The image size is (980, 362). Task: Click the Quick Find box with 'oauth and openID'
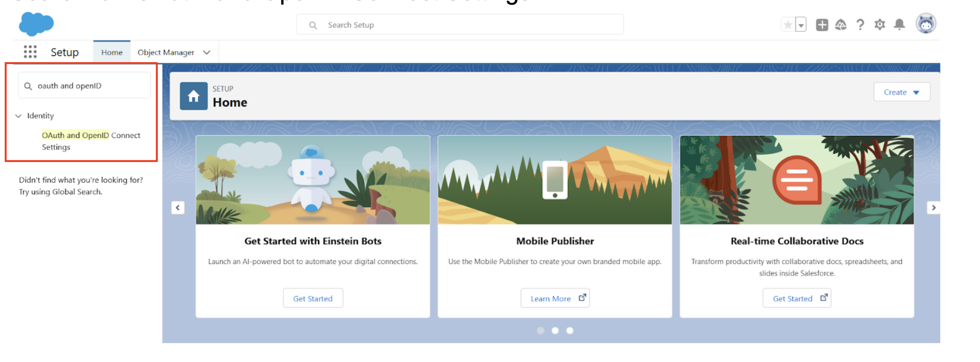point(84,85)
